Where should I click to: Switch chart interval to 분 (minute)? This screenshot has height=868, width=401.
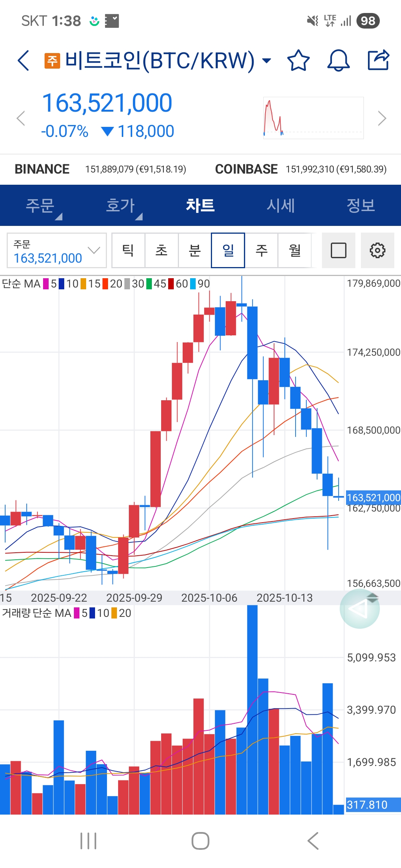195,250
